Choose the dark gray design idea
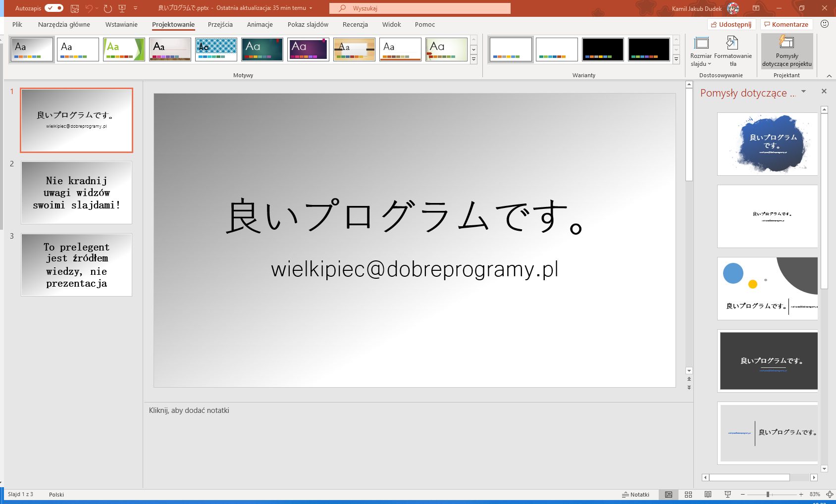Screen dimensions: 836x504 coord(767,361)
